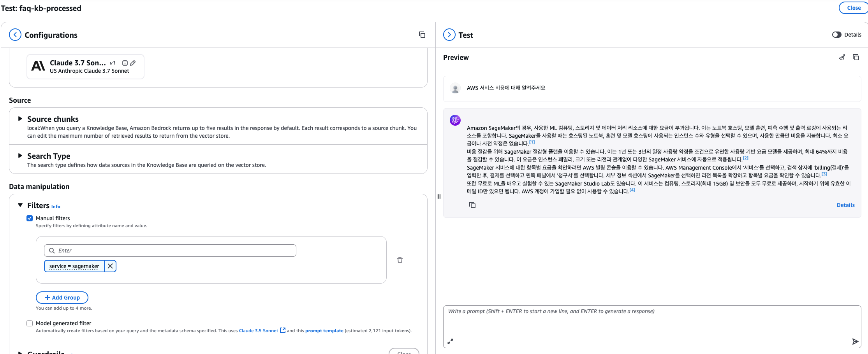
Task: Click the Claude 3.7 Sonnet model name
Action: tap(78, 63)
